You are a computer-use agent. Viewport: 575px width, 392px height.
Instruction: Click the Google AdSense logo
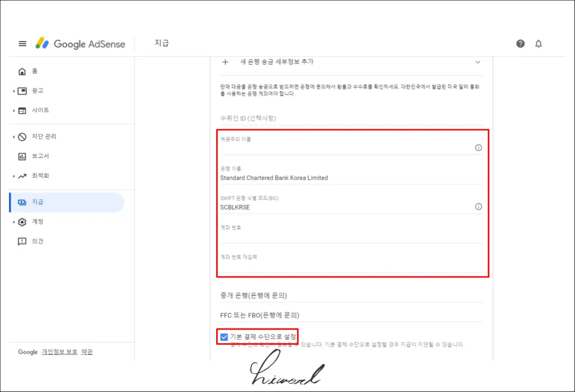point(80,44)
